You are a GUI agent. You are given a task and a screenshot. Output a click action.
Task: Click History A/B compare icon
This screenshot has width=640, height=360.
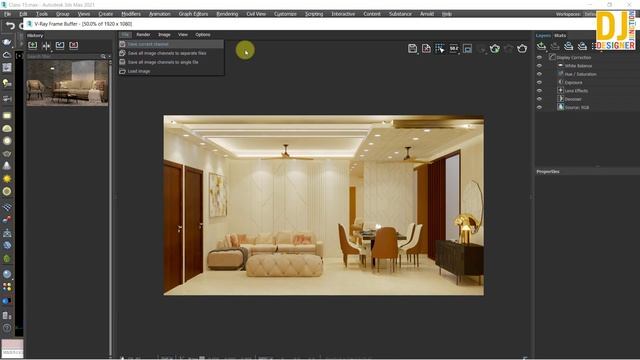point(46,45)
